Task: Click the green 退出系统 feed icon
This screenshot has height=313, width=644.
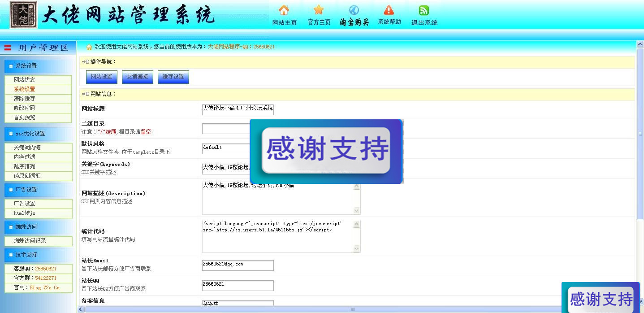Action: point(424,10)
